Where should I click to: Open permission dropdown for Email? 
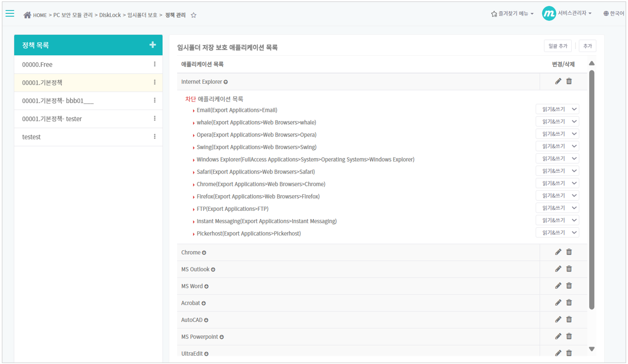pyautogui.click(x=557, y=110)
